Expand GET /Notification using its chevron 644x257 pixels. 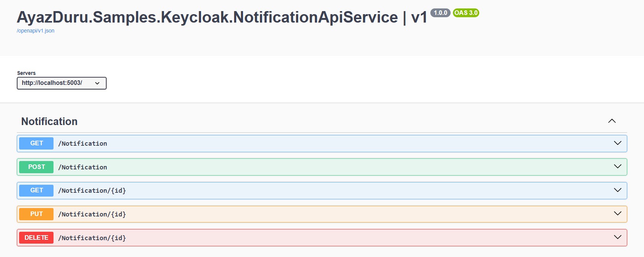click(617, 143)
